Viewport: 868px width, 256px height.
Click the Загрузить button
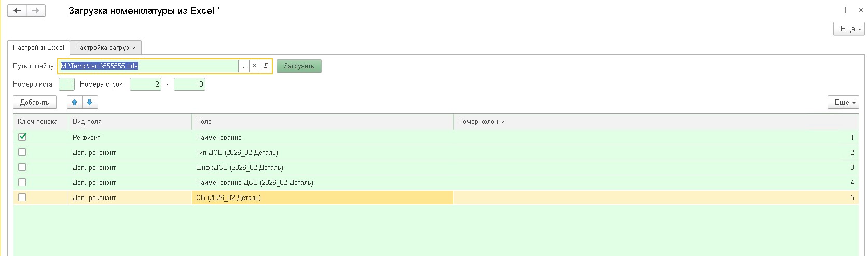(x=299, y=66)
